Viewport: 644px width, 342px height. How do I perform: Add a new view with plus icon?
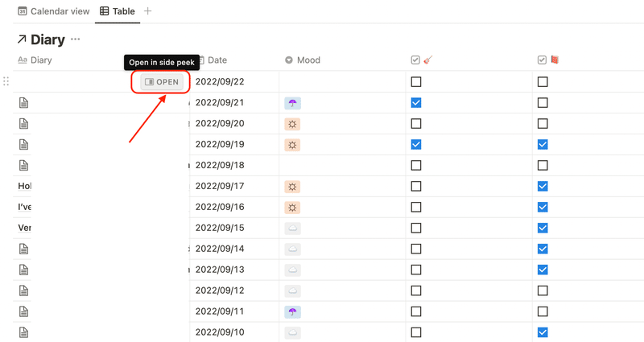click(x=148, y=11)
